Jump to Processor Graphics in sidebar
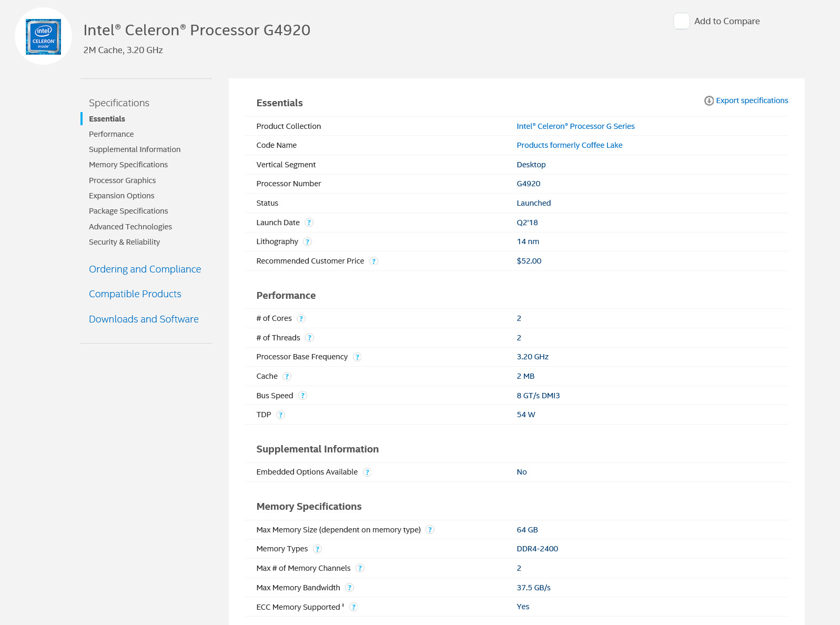The height and width of the screenshot is (625, 840). point(122,180)
